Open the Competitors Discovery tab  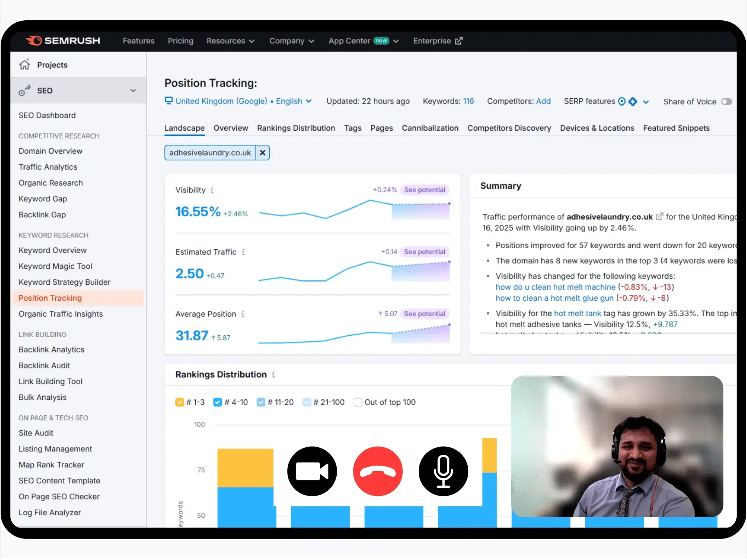click(x=509, y=128)
